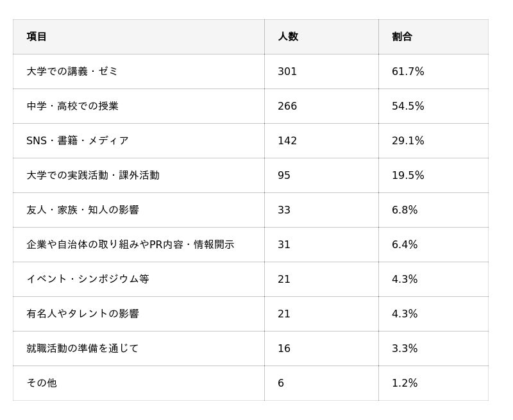This screenshot has width=513, height=420.
Task: Select the 61.7% percentage cell
Action: tap(408, 71)
